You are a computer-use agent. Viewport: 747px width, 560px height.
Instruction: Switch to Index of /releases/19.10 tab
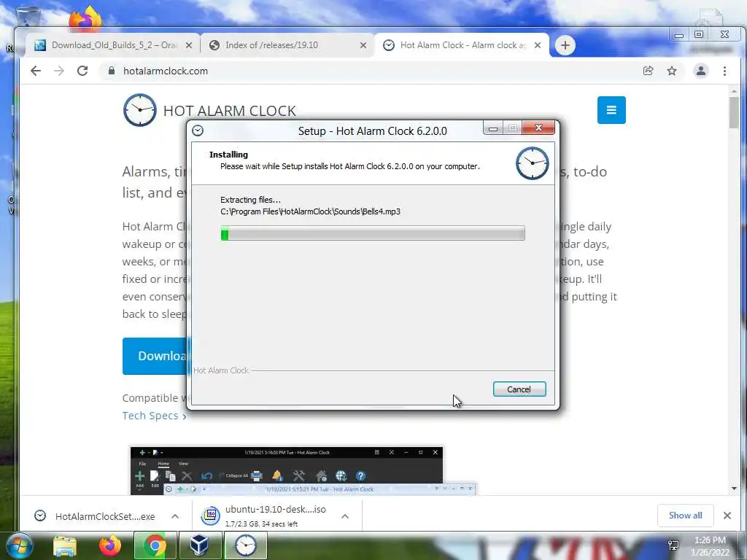pyautogui.click(x=287, y=45)
